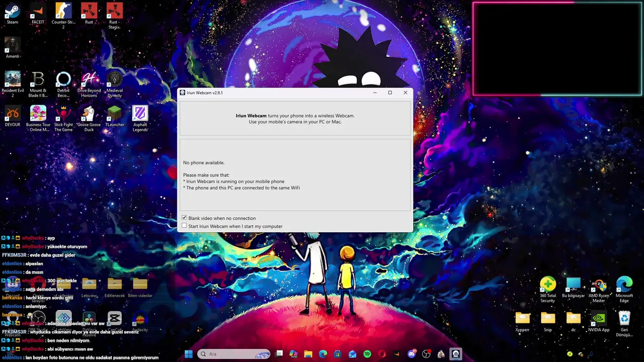This screenshot has width=644, height=362.
Task: Select the AMD Ryzen Master desktop icon
Action: point(599,290)
